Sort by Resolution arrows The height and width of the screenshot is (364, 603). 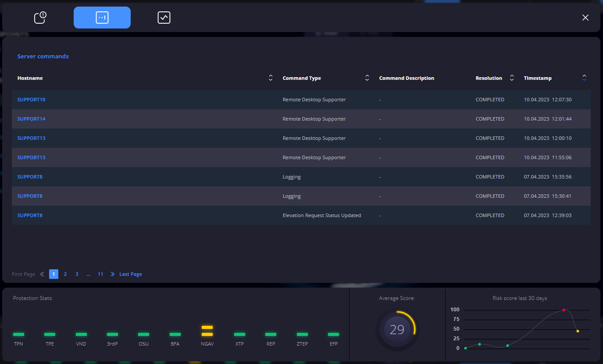(512, 78)
